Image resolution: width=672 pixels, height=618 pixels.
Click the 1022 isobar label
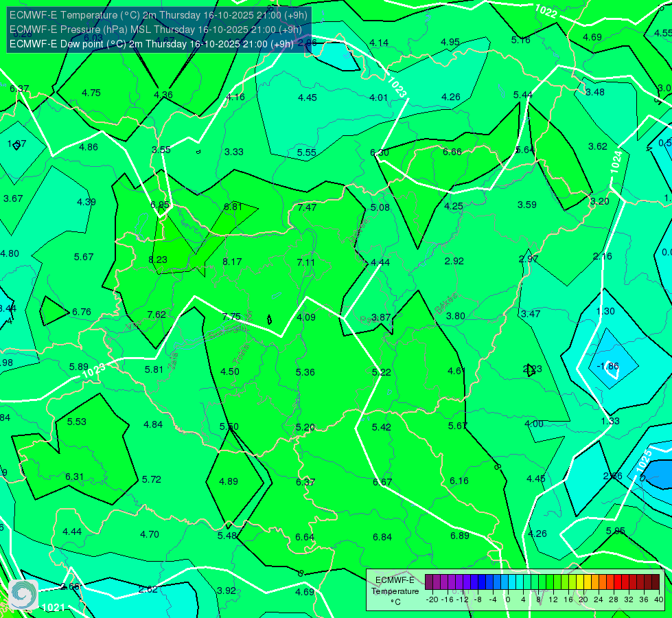(x=546, y=11)
